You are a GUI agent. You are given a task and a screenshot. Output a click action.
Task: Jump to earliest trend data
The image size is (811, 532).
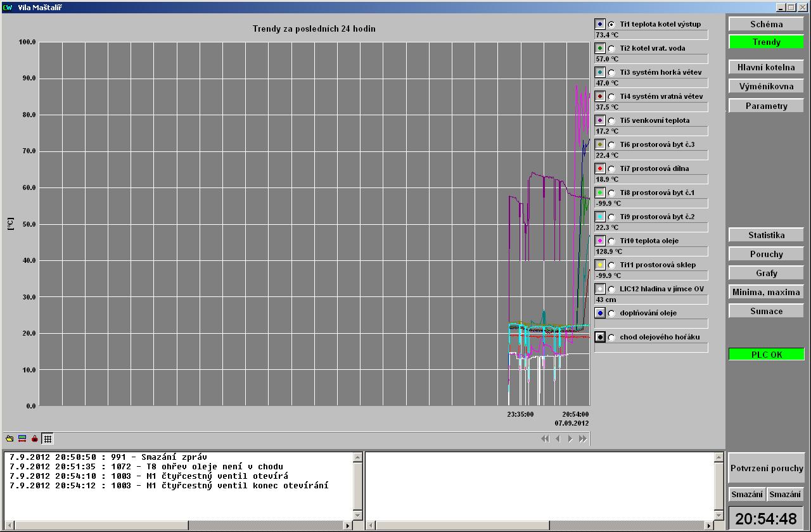[x=545, y=438]
